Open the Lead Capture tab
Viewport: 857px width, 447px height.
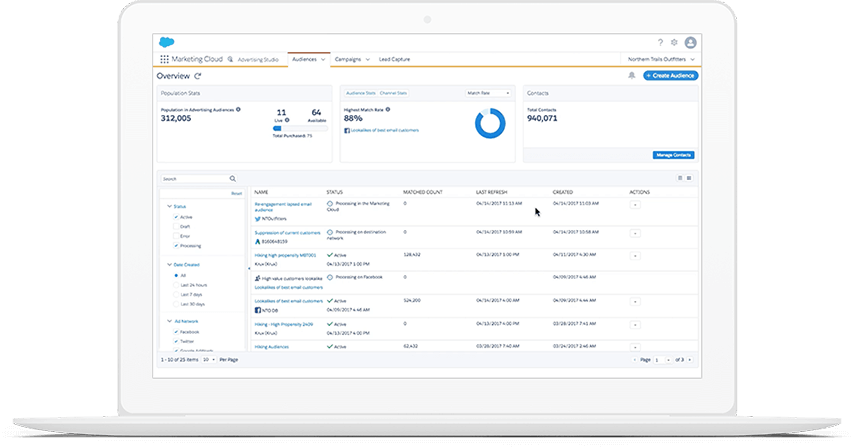395,59
